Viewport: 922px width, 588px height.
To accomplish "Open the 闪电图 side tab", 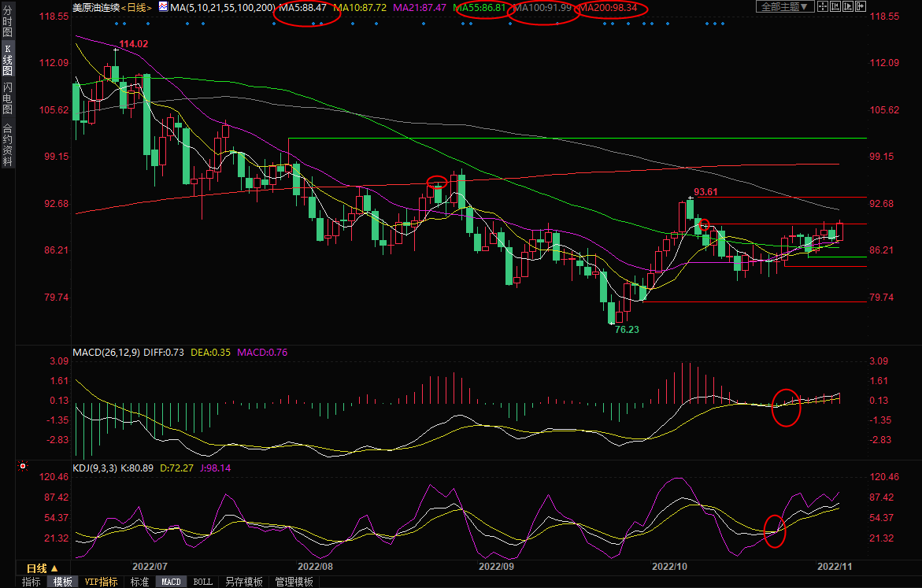I will click(x=7, y=98).
